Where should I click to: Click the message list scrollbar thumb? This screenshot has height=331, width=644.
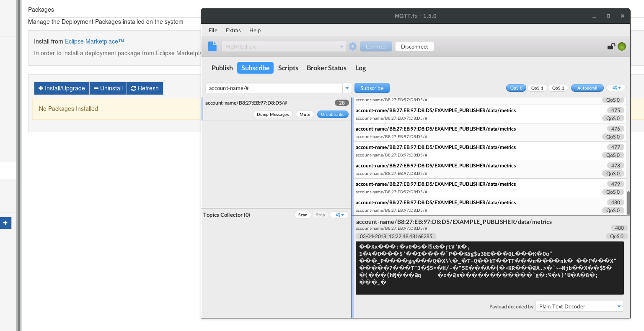click(x=628, y=203)
